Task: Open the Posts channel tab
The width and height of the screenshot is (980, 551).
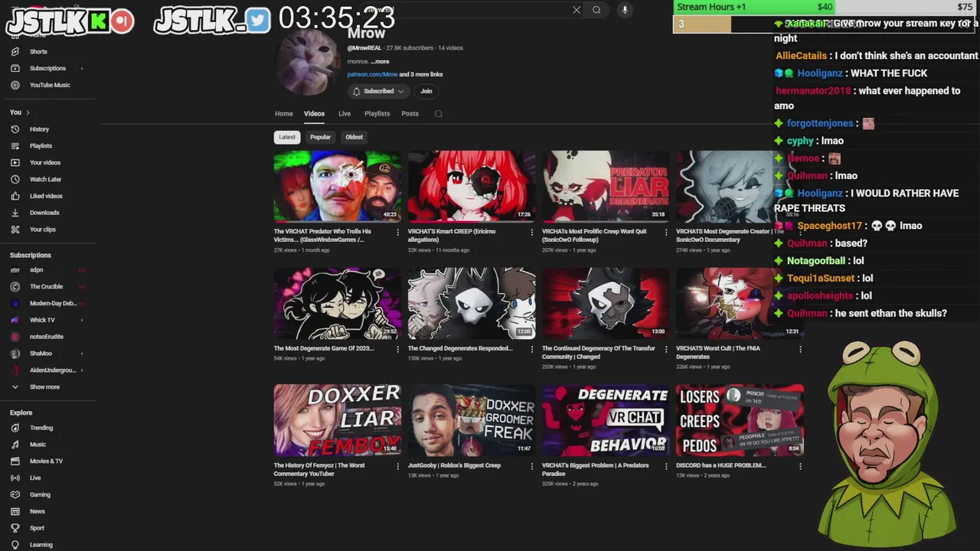Action: pyautogui.click(x=410, y=114)
